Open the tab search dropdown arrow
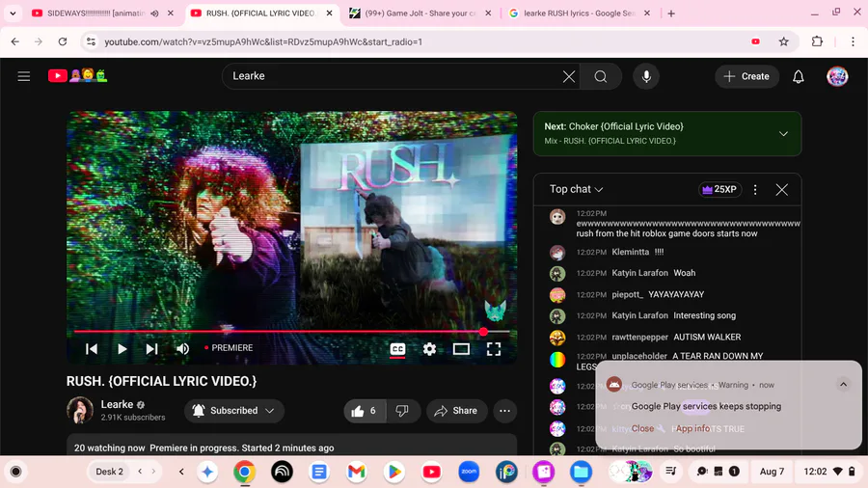This screenshot has height=488, width=868. (x=13, y=14)
